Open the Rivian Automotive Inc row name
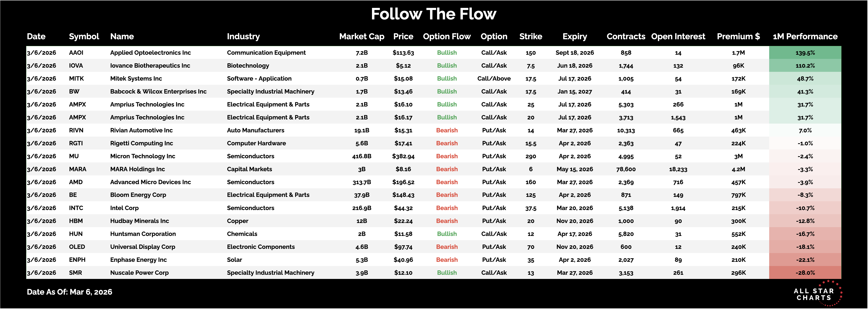The height and width of the screenshot is (309, 868). pos(141,130)
